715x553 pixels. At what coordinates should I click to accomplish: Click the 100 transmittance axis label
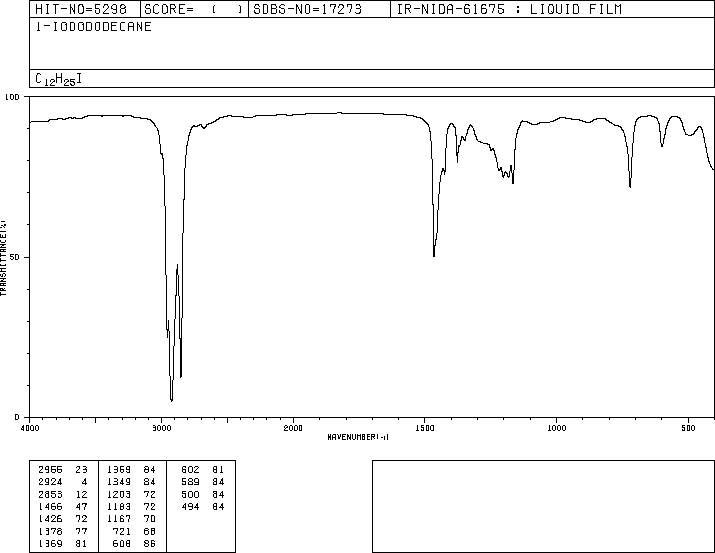tap(12, 97)
